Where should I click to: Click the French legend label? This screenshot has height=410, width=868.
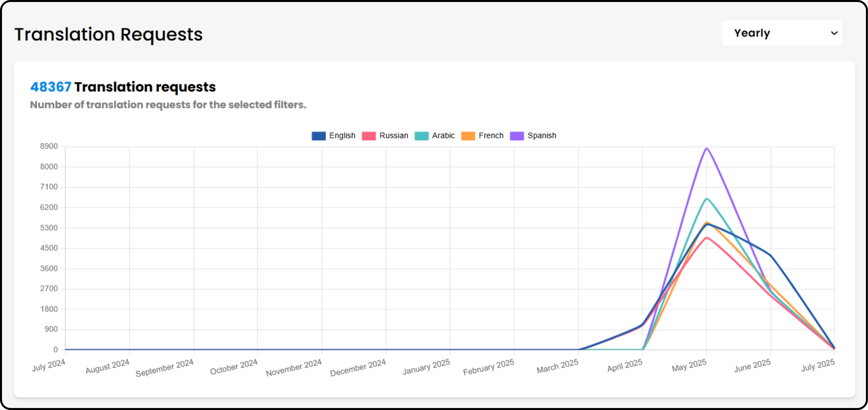(491, 136)
